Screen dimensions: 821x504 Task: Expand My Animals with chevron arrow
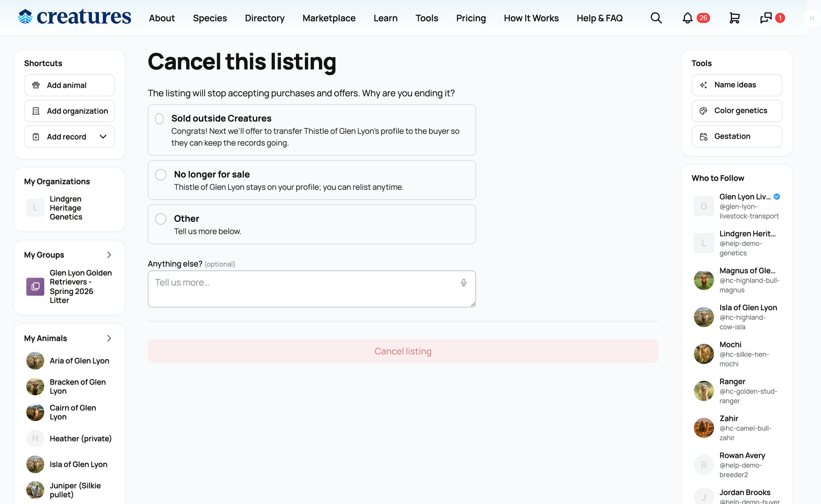(x=109, y=338)
